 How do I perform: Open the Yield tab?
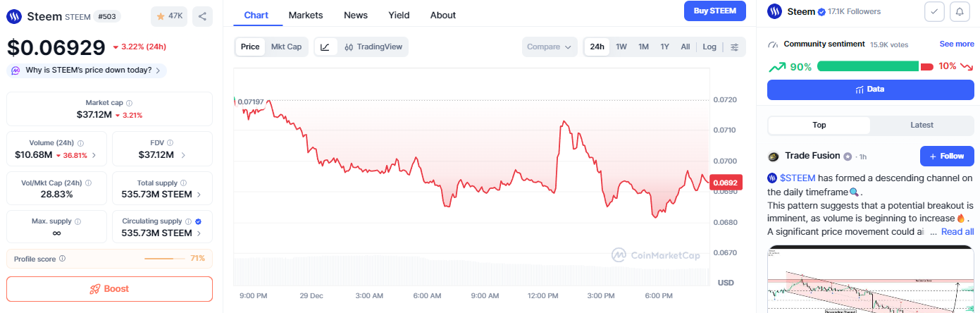[x=399, y=15]
